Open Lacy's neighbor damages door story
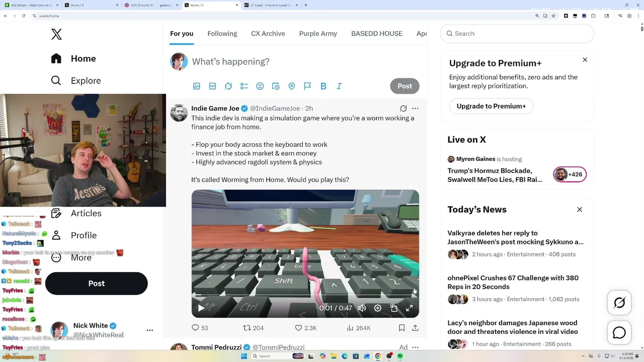 [513, 327]
